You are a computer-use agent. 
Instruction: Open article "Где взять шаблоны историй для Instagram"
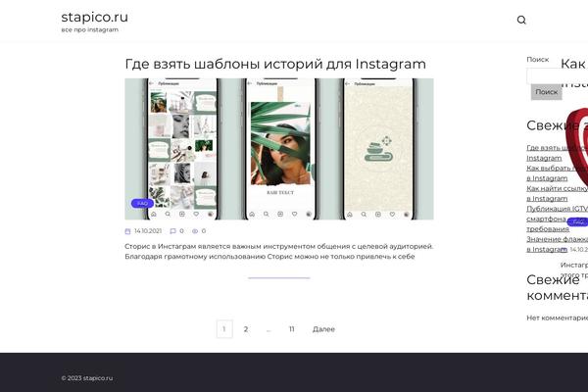275,64
